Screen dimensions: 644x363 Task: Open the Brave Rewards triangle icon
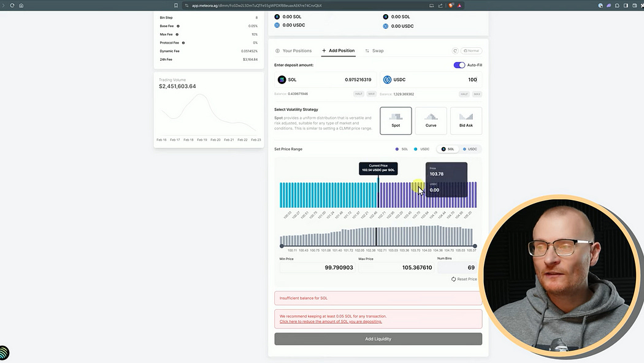[459, 6]
